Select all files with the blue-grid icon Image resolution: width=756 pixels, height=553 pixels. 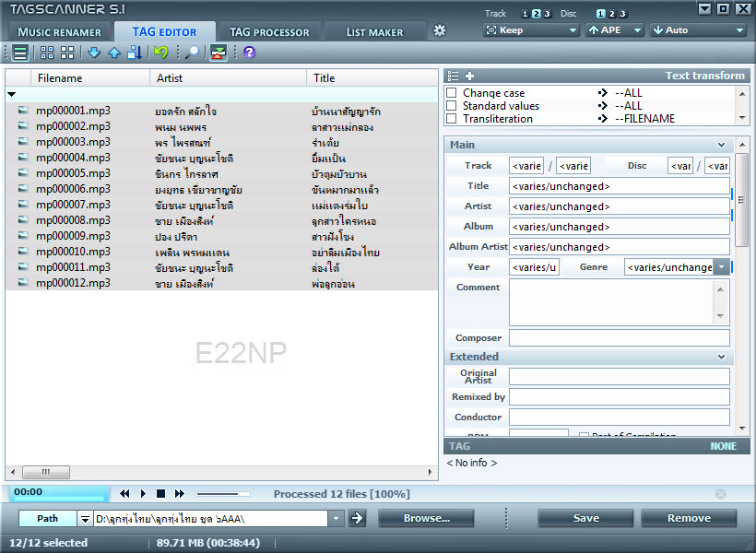pos(47,53)
